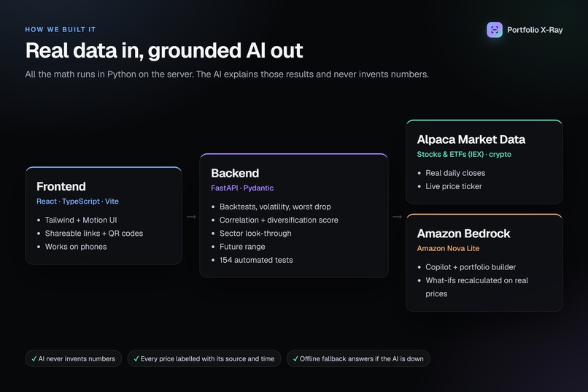Screen dimensions: 588x392
Task: Click the subtitle about math running in Python
Action: [227, 74]
